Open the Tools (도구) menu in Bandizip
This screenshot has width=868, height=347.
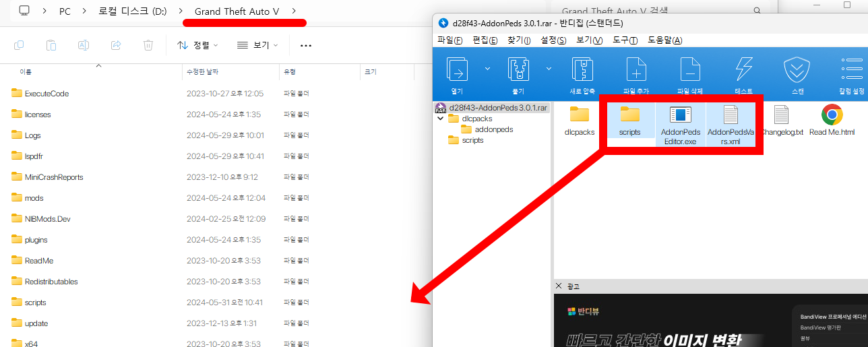click(625, 40)
